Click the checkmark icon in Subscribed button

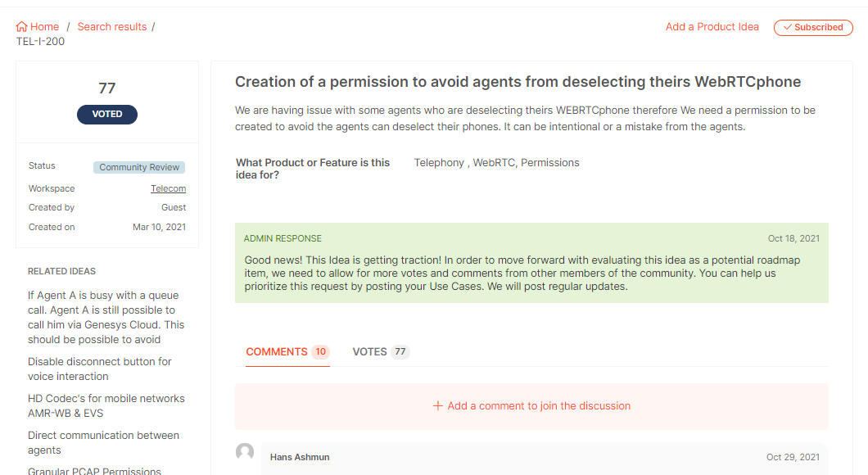pos(788,28)
